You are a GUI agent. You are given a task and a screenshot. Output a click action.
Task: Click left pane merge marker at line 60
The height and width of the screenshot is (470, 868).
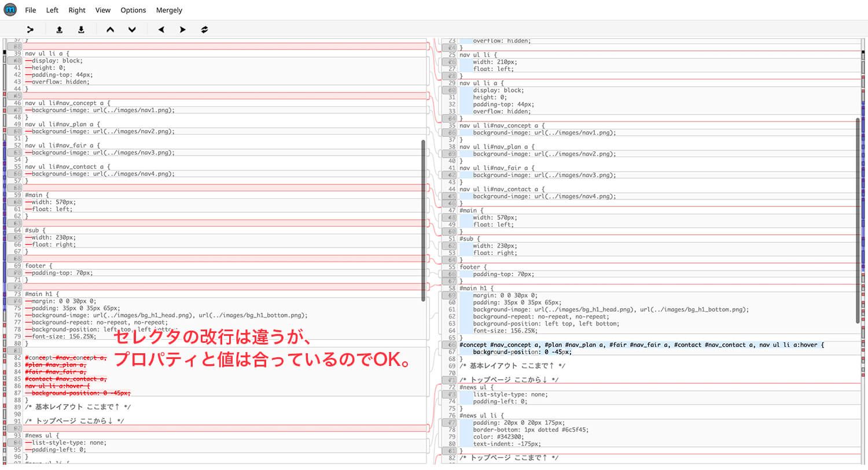pos(16,202)
